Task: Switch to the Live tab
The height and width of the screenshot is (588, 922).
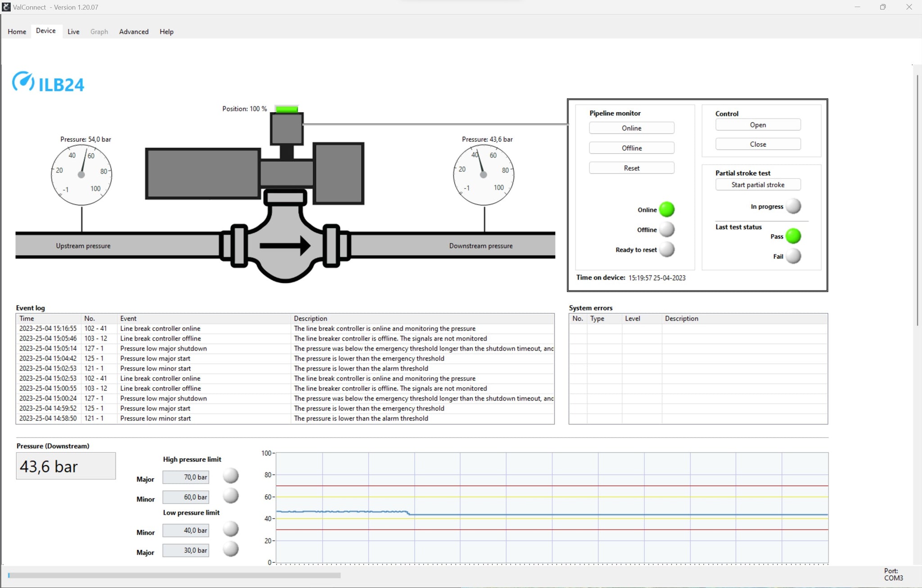Action: click(x=73, y=32)
